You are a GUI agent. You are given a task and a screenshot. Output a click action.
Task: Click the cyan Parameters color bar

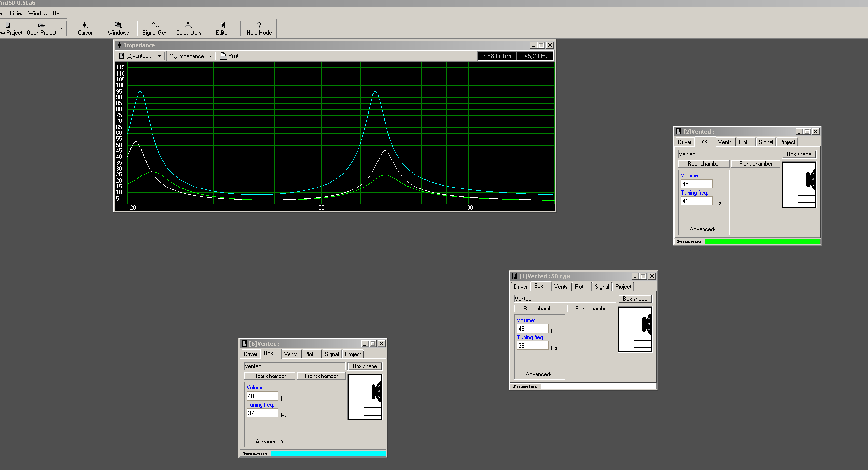tap(328, 454)
